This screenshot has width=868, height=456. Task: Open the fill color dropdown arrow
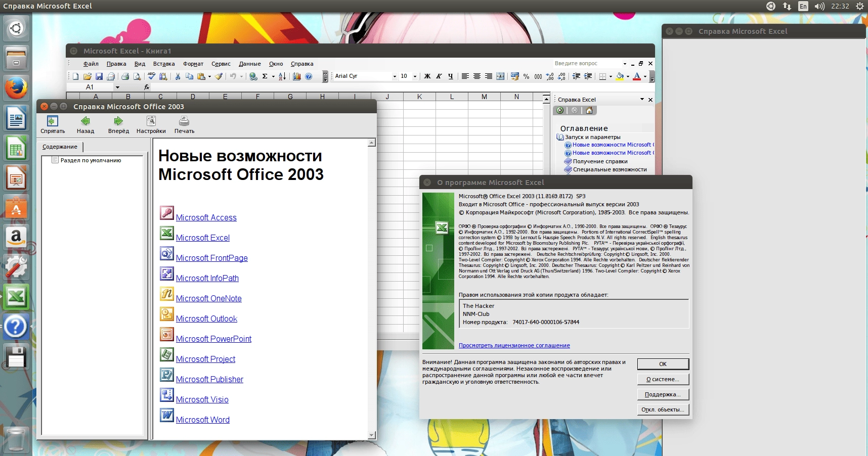(x=628, y=76)
